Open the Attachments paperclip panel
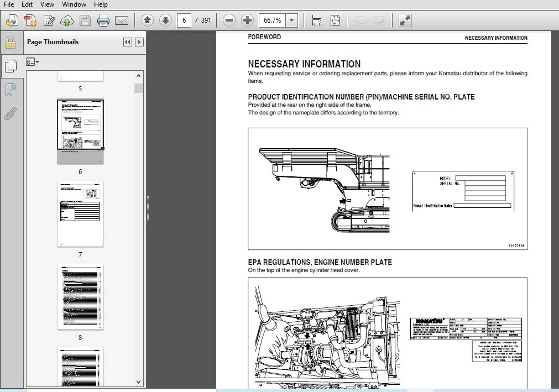This screenshot has width=559, height=392. click(x=11, y=114)
